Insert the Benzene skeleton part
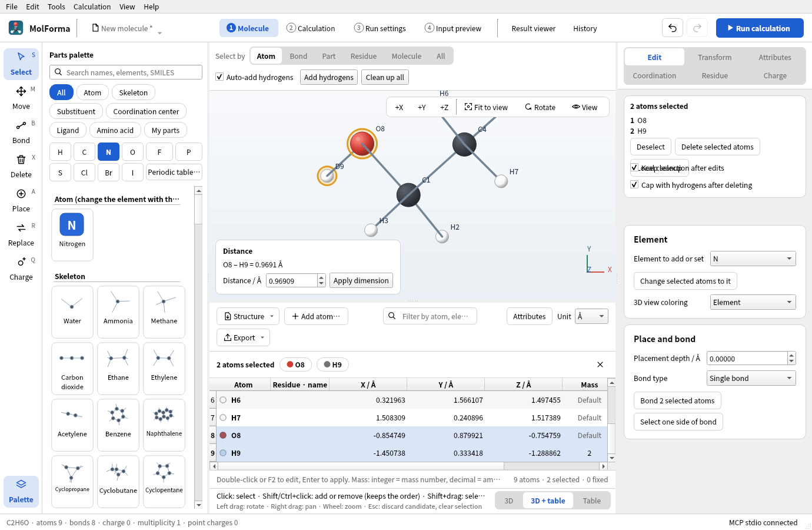The height and width of the screenshot is (530, 812). 118,425
